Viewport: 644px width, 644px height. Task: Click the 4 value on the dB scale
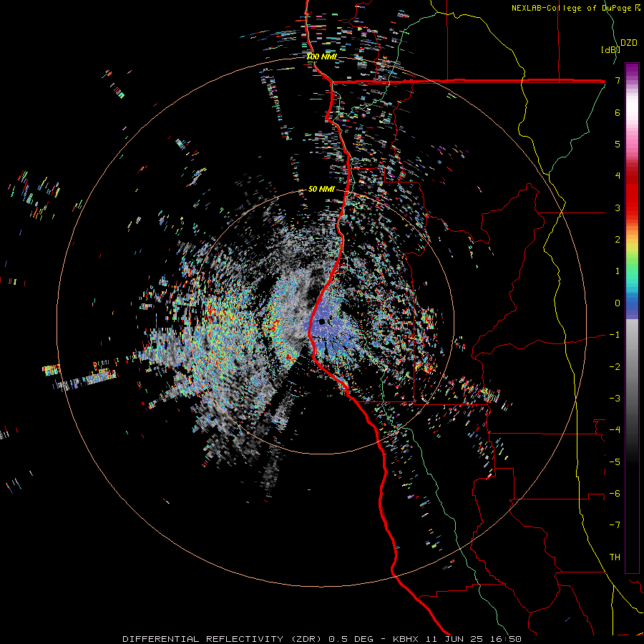[618, 176]
